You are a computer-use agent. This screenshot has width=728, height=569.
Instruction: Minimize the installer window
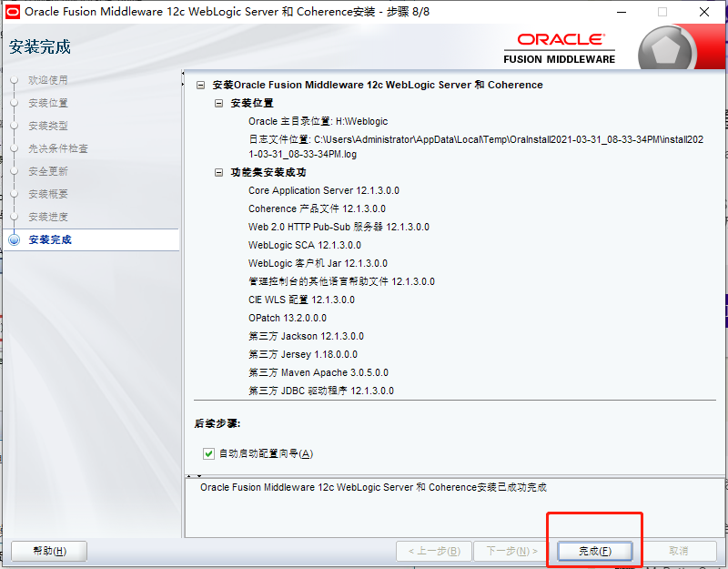(622, 12)
